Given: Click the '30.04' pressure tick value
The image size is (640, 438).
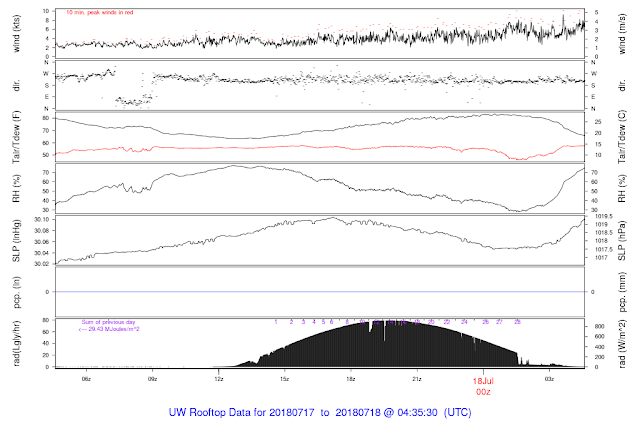Looking at the screenshot, I should pyautogui.click(x=42, y=253).
